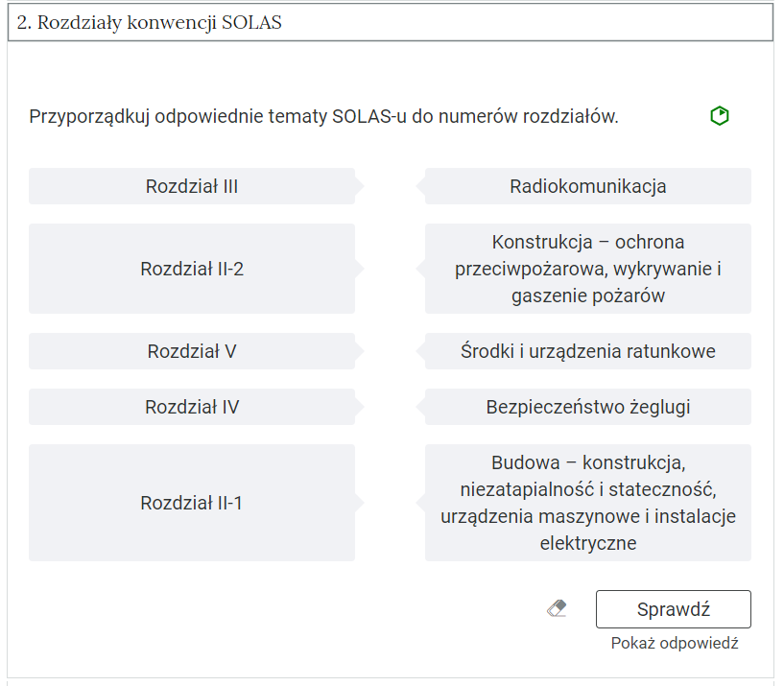Select the Rozdział V tile

click(x=192, y=351)
